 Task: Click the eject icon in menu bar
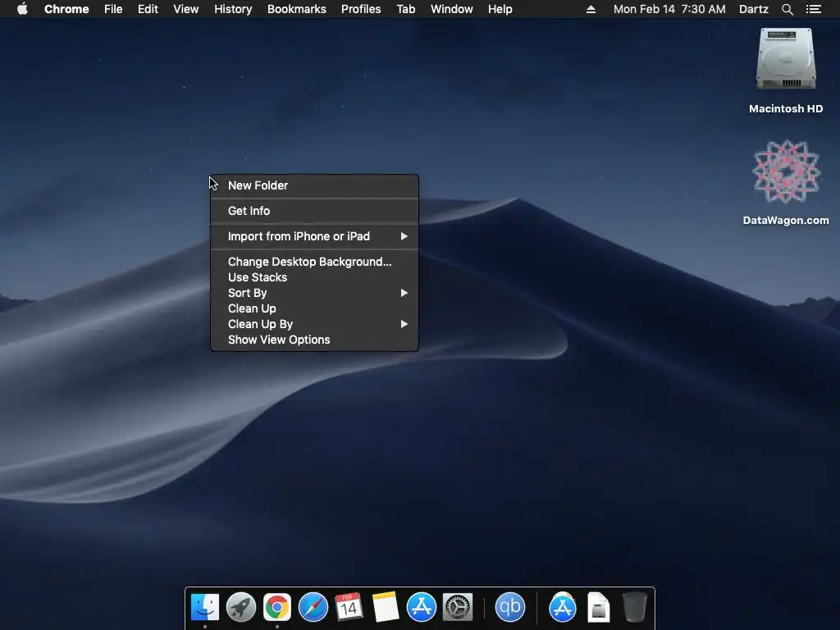591,9
